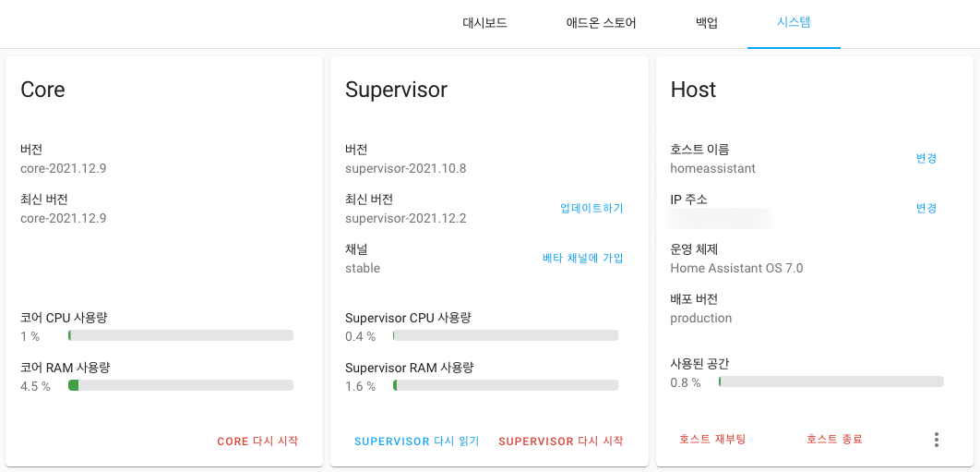Image resolution: width=980 pixels, height=472 pixels.
Task: Click the core-2021.12.9 value under 최신 버전
Action: click(63, 219)
